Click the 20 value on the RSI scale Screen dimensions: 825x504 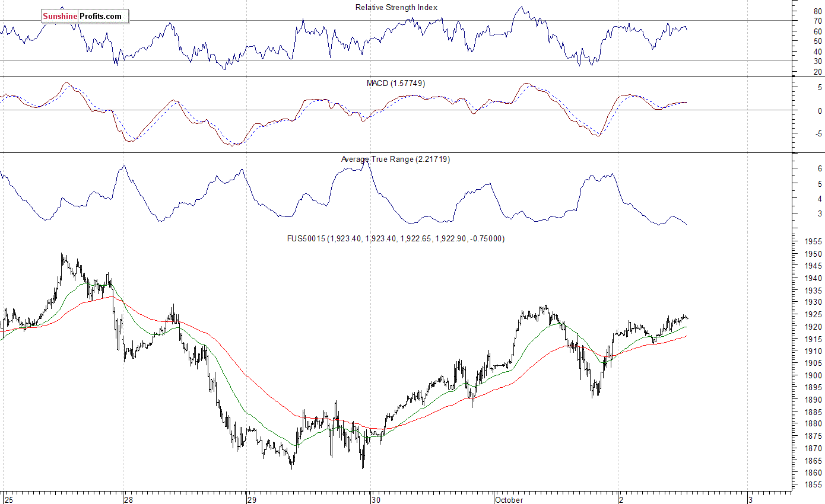[817, 72]
